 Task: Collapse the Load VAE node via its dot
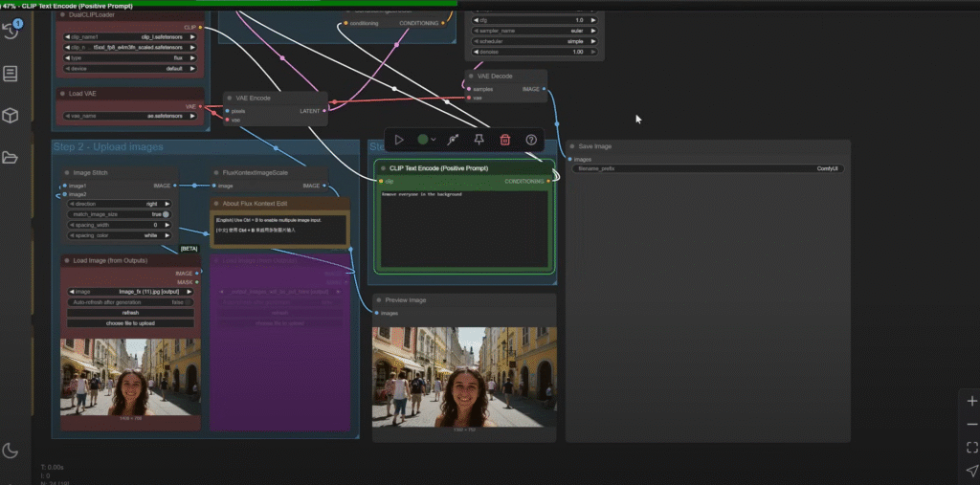coord(62,94)
